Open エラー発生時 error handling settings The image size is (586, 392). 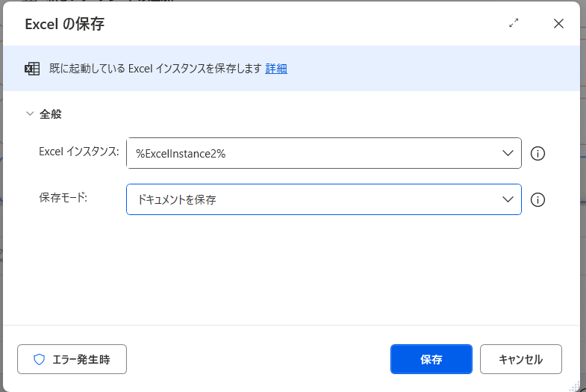coord(72,359)
